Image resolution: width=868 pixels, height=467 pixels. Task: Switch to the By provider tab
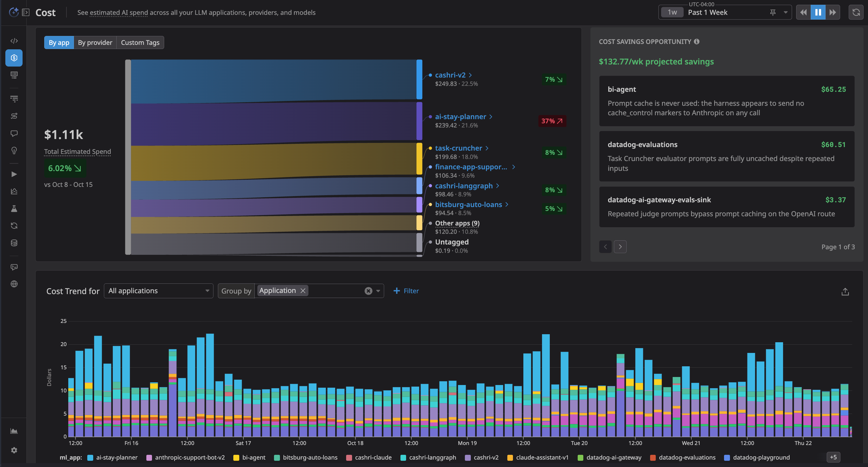tap(95, 42)
